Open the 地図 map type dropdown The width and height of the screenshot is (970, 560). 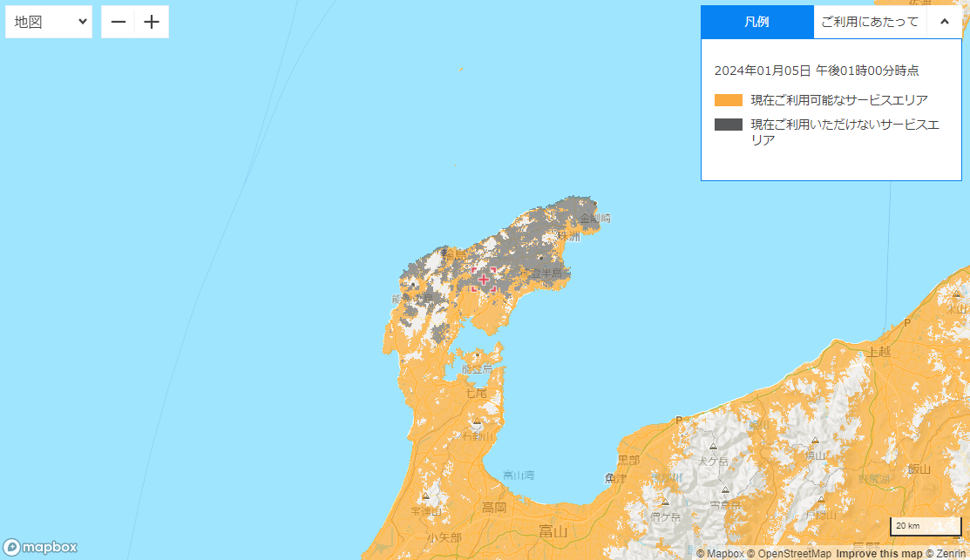(49, 22)
